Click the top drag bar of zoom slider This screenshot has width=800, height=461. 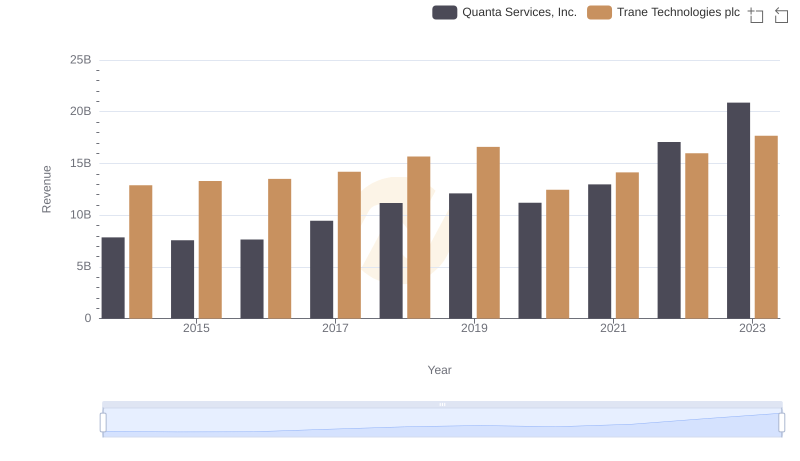[x=442, y=404]
